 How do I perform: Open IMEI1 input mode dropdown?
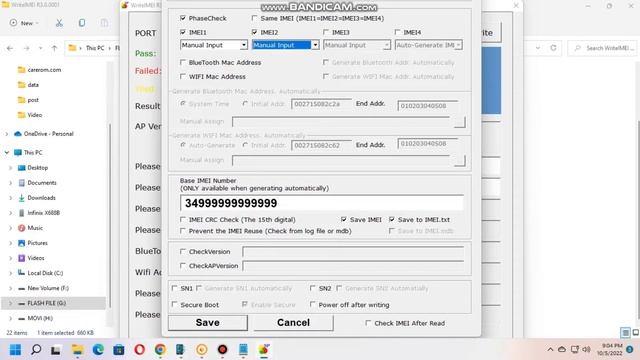tap(244, 45)
